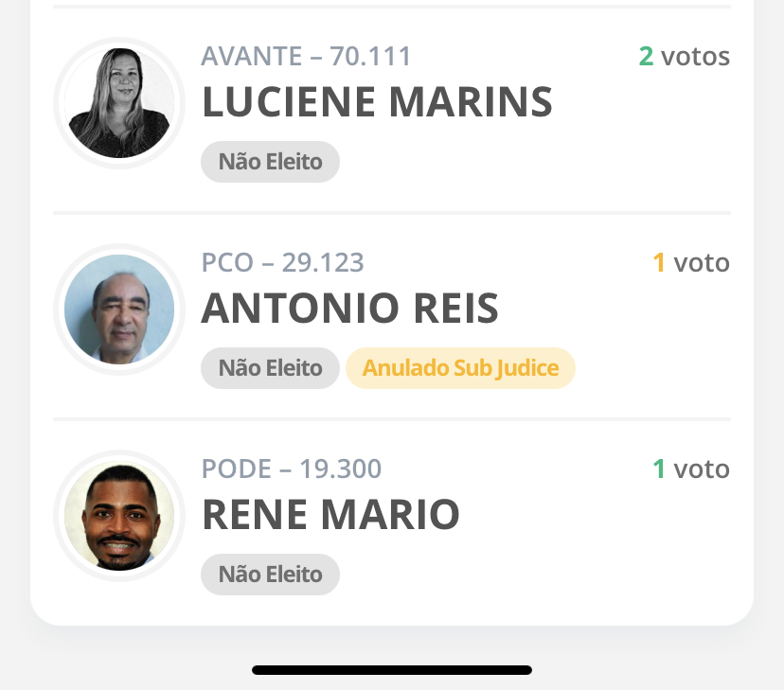
Task: Click divider line above Luciene Marins row
Action: pos(392,7)
